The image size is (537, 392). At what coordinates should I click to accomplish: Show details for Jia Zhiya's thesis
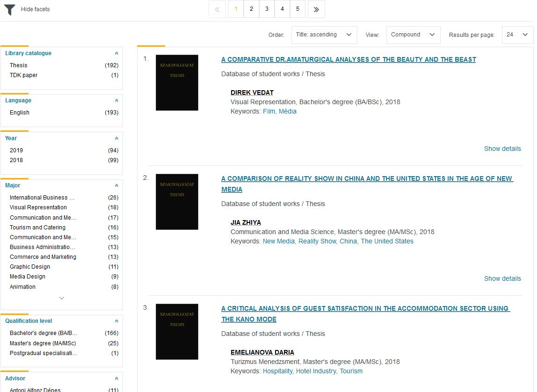(x=502, y=278)
